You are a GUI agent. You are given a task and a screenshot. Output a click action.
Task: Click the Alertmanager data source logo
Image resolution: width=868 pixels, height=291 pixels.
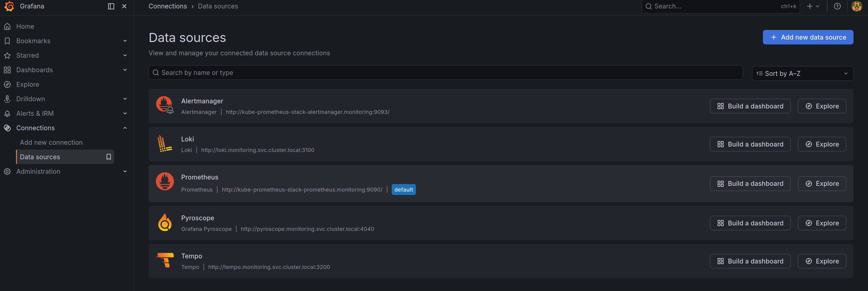pos(165,105)
